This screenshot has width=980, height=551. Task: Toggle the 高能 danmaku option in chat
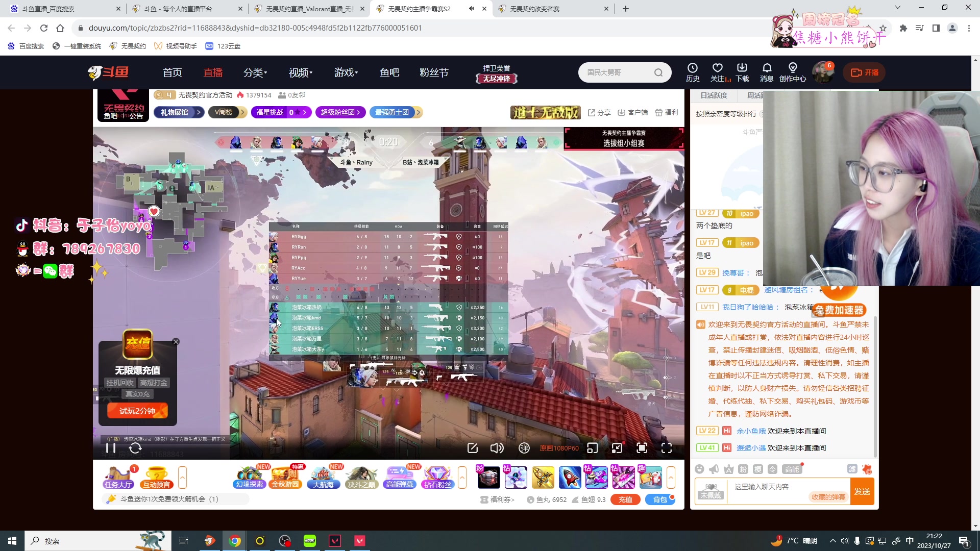pyautogui.click(x=792, y=469)
